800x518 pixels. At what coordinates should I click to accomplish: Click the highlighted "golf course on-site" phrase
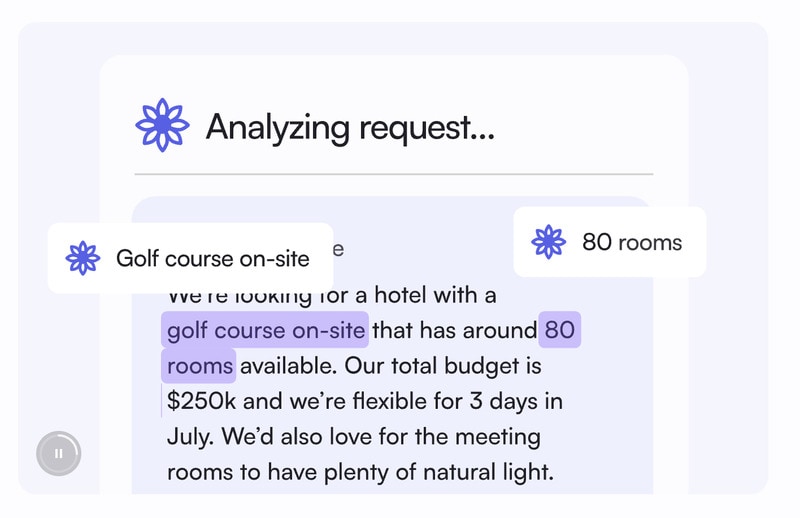click(x=265, y=330)
